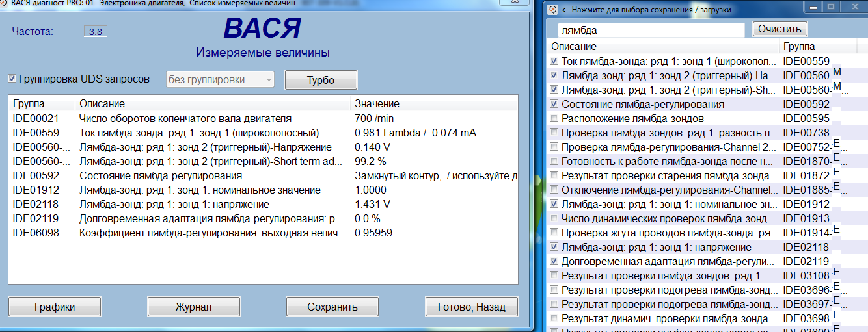Click the ВАСЯ app icon in main title bar
The image size is (868, 332).
[x=5, y=3]
